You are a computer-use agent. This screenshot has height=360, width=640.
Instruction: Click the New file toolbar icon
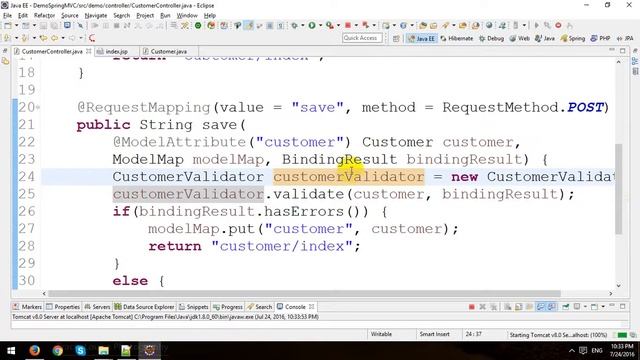8,25
